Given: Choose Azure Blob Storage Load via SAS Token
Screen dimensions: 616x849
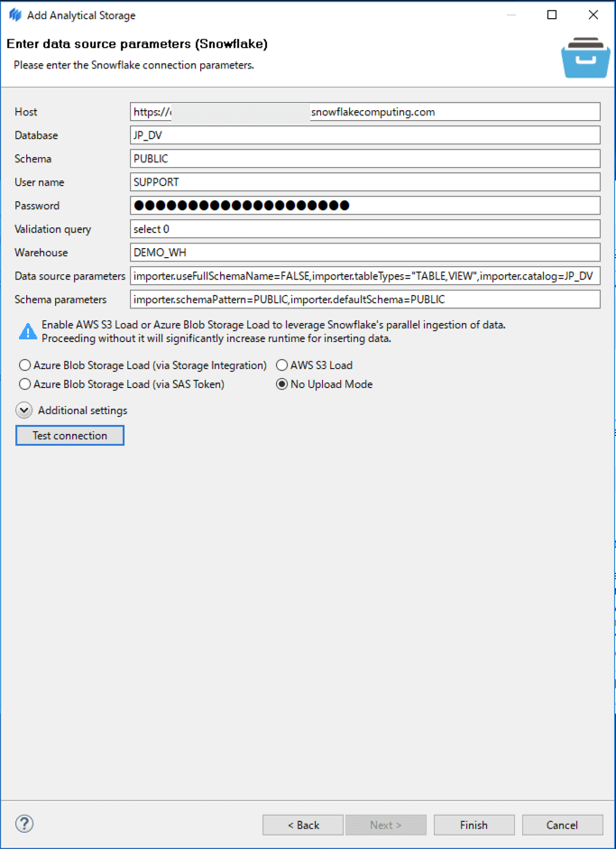Looking at the screenshot, I should [x=24, y=384].
